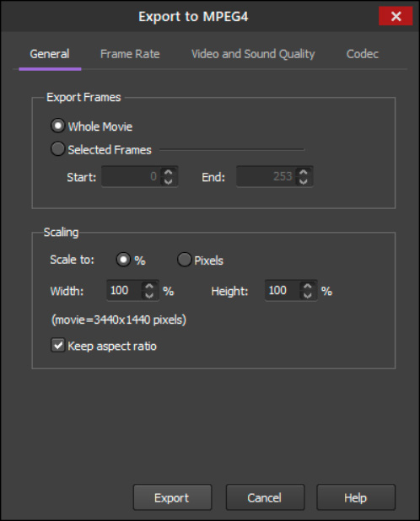This screenshot has height=521, width=420.
Task: Select Pixels as scale unit
Action: pyautogui.click(x=184, y=260)
